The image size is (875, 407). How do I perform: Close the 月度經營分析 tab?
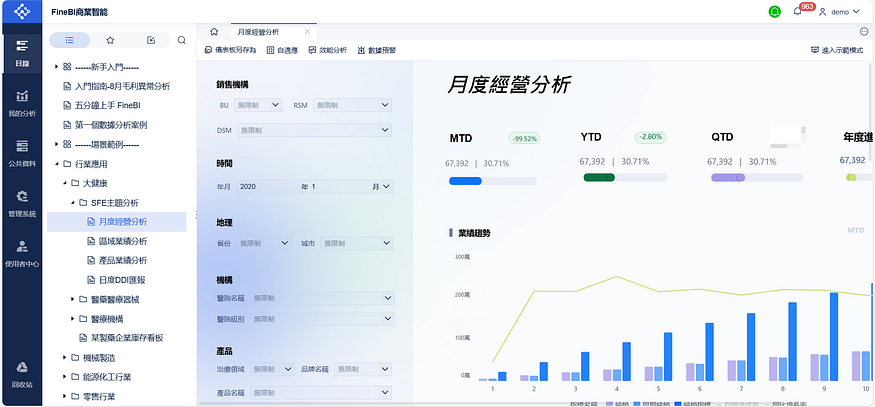307,32
